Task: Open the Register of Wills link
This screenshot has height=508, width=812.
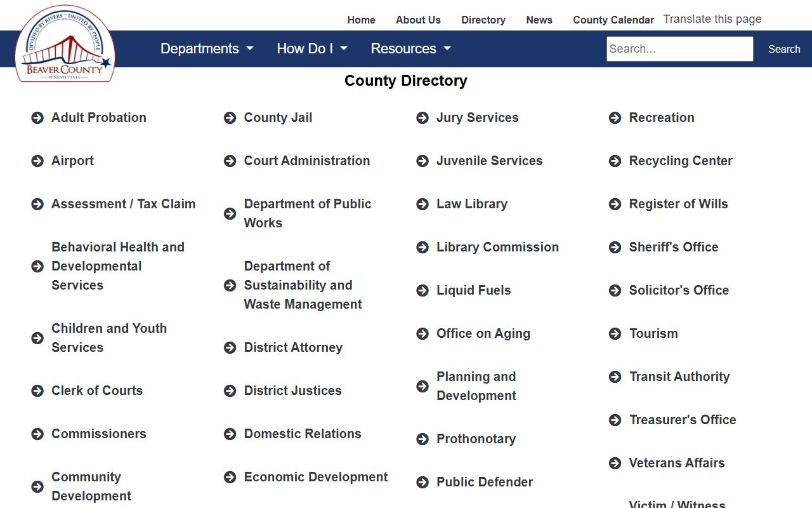Action: (x=679, y=204)
